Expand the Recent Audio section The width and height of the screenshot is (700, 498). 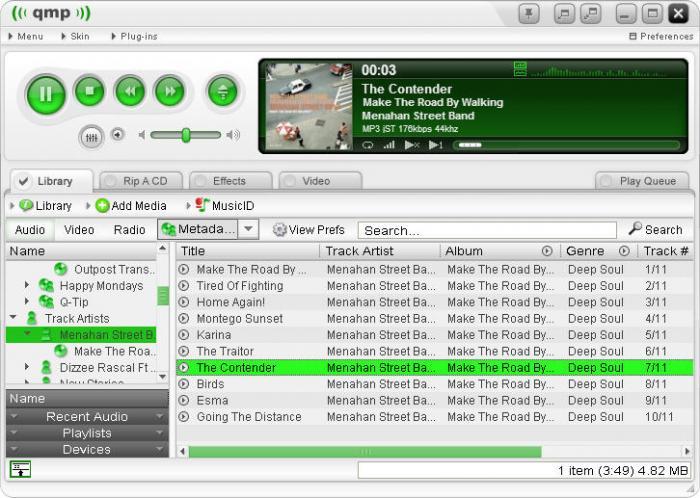87,417
